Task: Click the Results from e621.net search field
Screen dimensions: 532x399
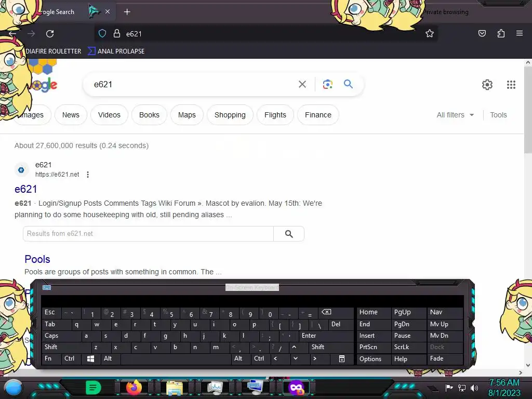Action: click(x=148, y=234)
